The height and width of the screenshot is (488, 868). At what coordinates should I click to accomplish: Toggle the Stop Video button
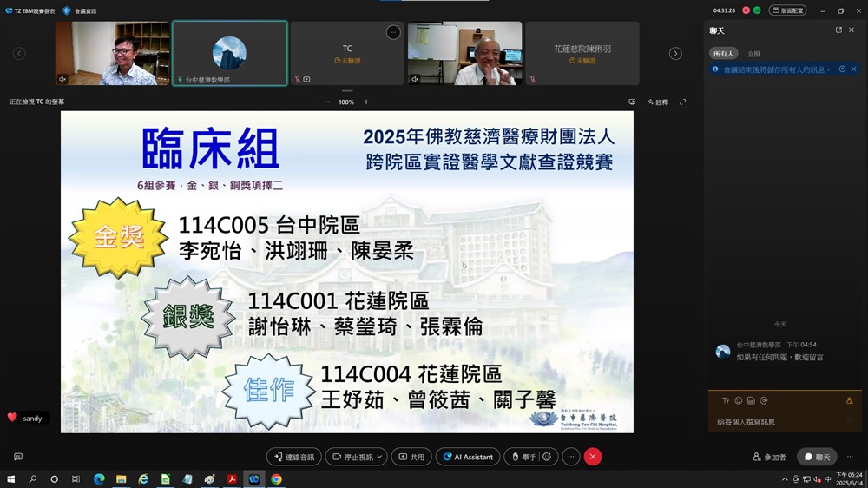pyautogui.click(x=352, y=457)
